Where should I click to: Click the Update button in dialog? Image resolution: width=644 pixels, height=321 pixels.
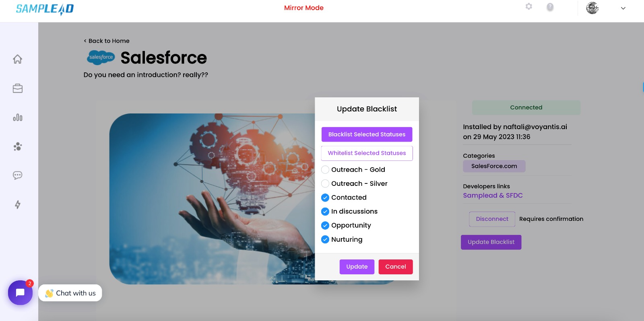[x=357, y=267]
